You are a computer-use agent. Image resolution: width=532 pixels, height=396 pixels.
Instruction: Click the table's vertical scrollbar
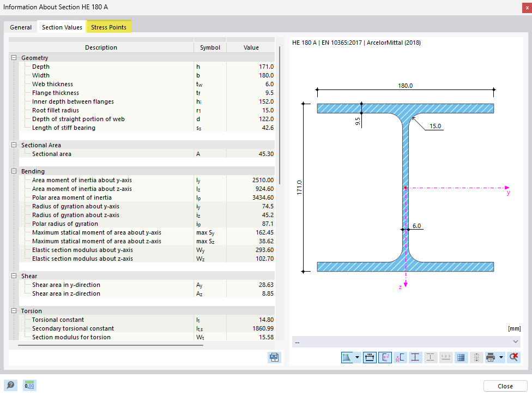pos(280,116)
